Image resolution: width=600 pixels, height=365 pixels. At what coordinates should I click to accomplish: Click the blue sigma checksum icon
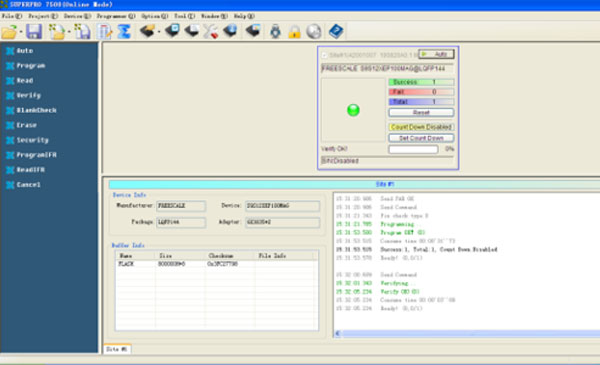coord(124,31)
